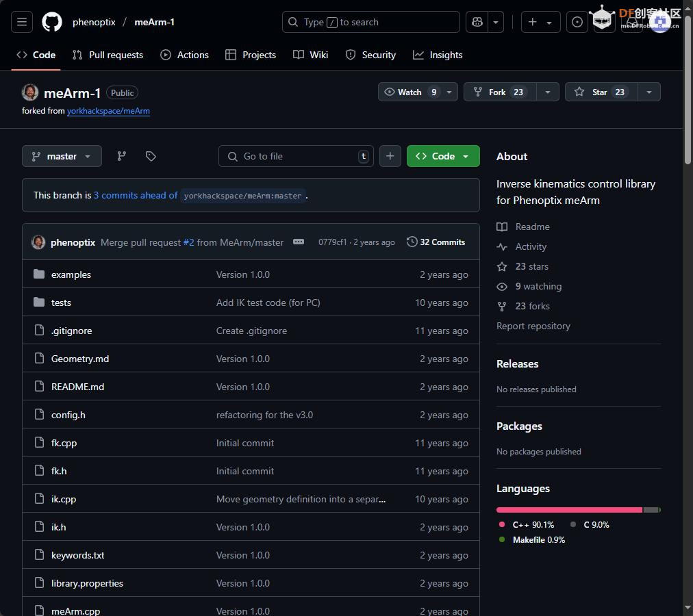Viewport: 693px width, 616px height.
Task: Click the eye icon beside 9 watching
Action: tap(502, 286)
